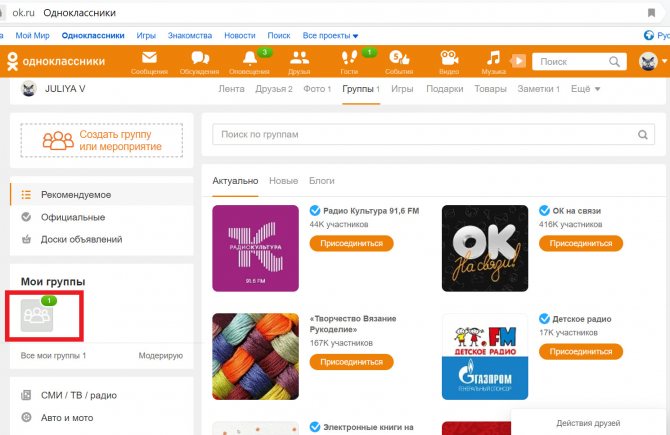This screenshot has height=435, width=670.
Task: Open Знакомства portal link
Action: 190,35
